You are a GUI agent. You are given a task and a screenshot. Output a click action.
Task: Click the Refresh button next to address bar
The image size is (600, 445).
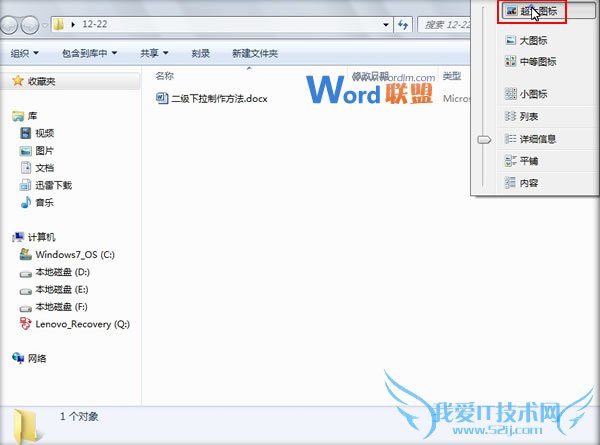[x=403, y=25]
